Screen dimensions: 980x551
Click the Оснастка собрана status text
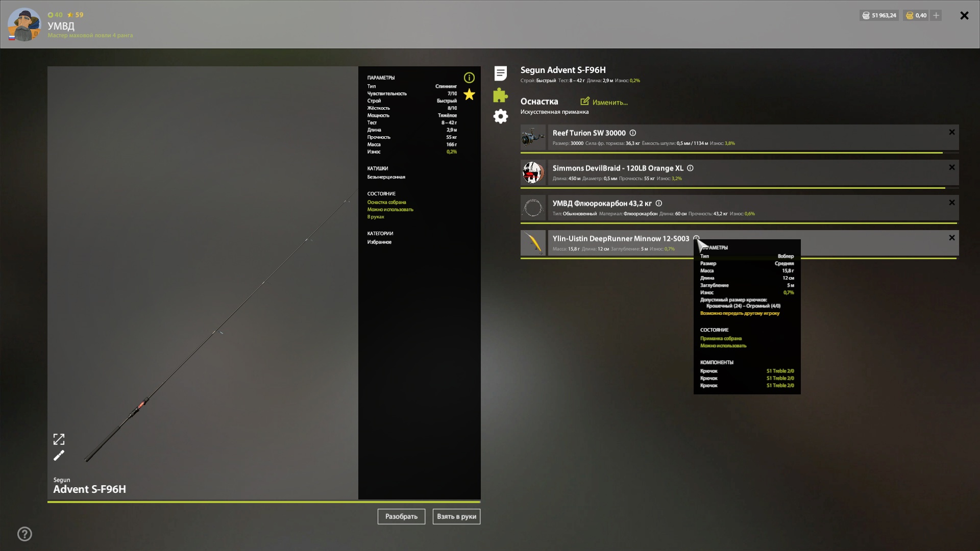coord(387,202)
